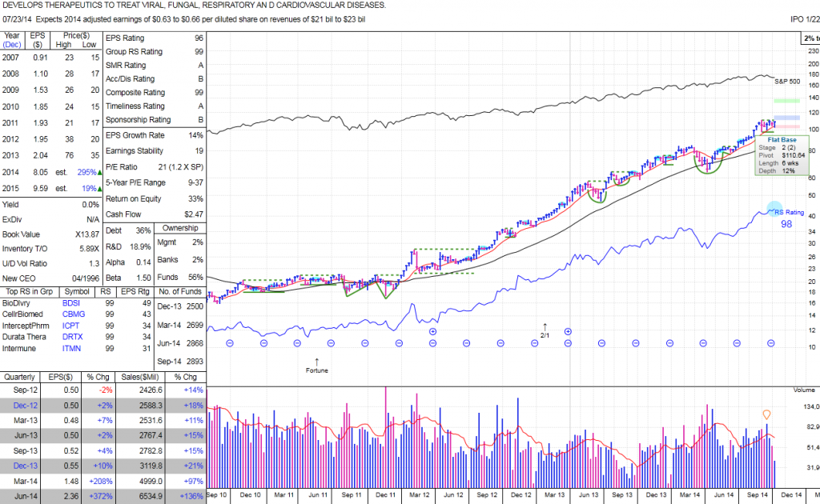This screenshot has height=504, width=820.
Task: Expand the plus circle marker above Mar 12
Action: [x=432, y=331]
